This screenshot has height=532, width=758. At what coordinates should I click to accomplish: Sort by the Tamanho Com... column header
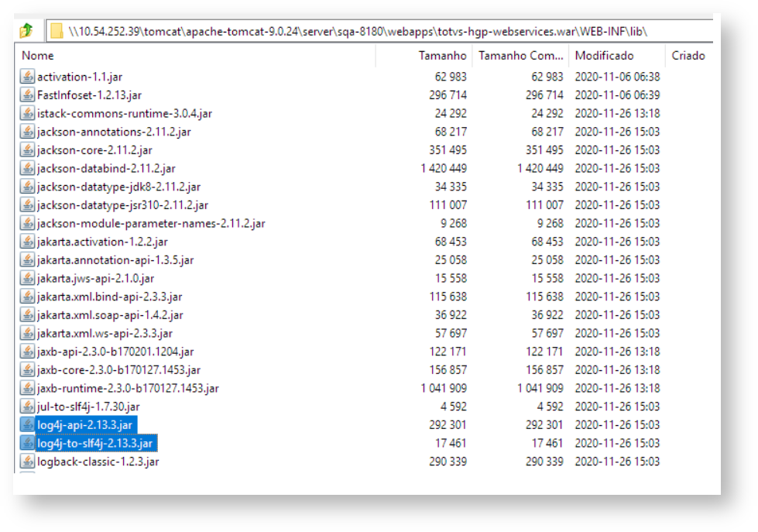coord(521,56)
